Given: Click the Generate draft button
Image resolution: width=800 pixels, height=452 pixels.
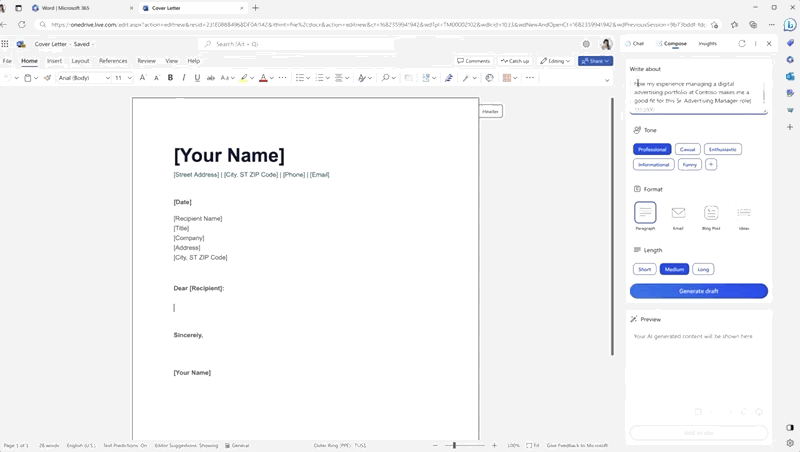Looking at the screenshot, I should pos(698,291).
